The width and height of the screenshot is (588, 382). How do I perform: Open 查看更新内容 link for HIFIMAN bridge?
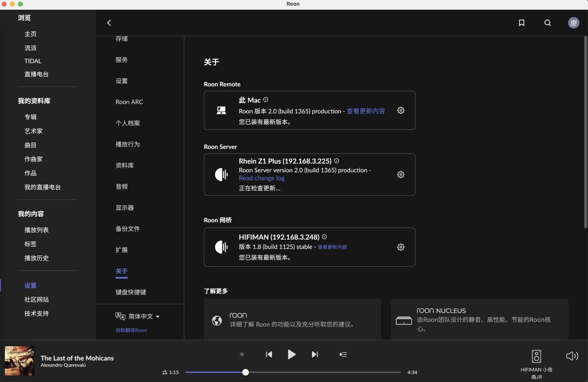(332, 247)
